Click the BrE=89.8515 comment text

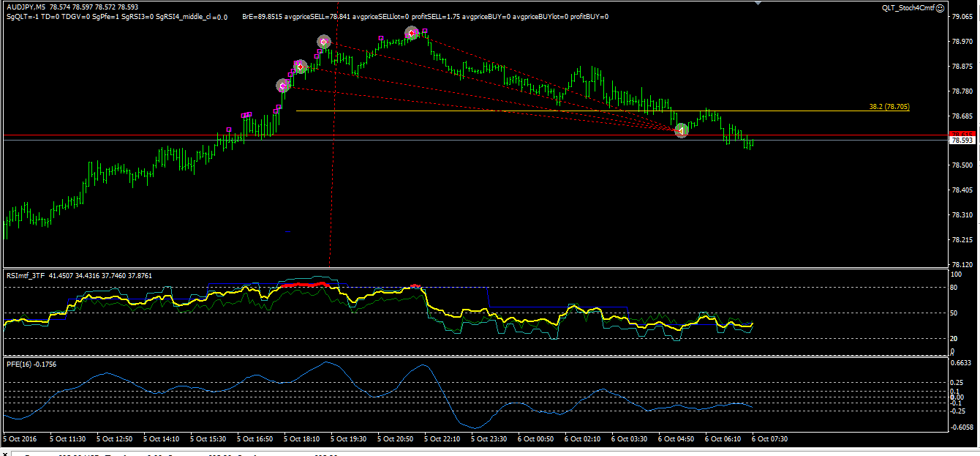pos(263,16)
